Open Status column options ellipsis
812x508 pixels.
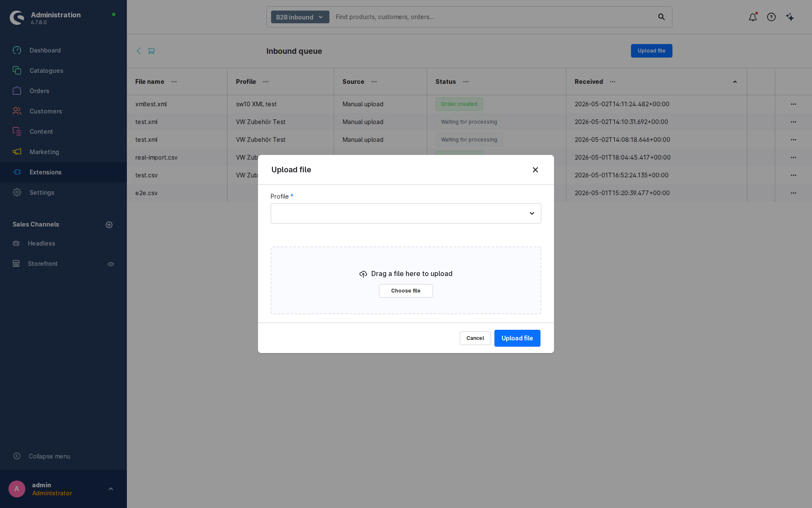(466, 82)
